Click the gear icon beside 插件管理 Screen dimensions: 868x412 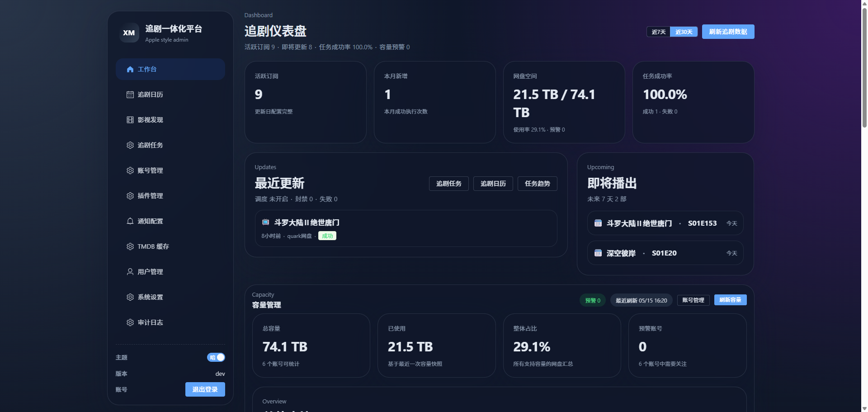tap(130, 196)
